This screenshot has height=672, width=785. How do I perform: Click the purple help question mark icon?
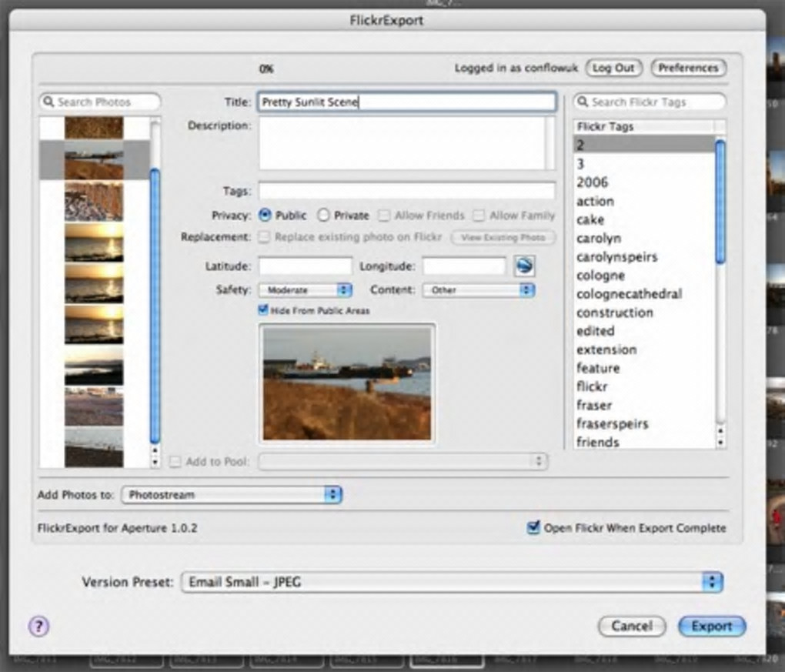pos(38,627)
